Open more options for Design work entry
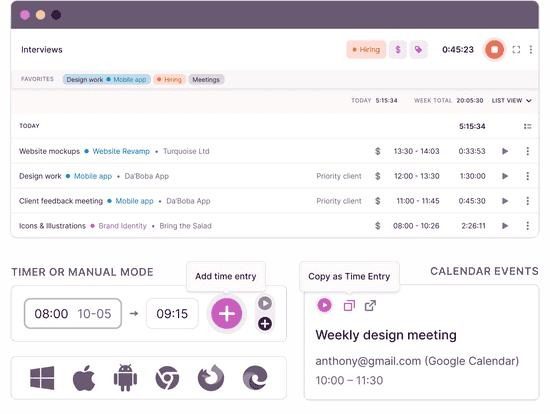Screen dimensions: 550x414 coord(527,176)
